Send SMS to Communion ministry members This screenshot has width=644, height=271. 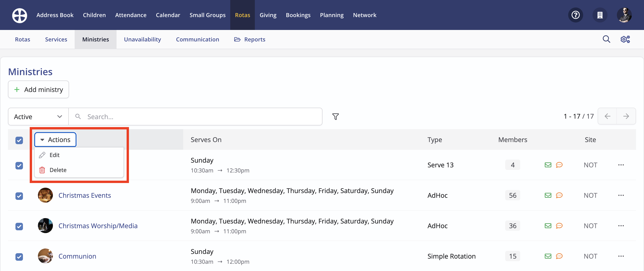559,256
